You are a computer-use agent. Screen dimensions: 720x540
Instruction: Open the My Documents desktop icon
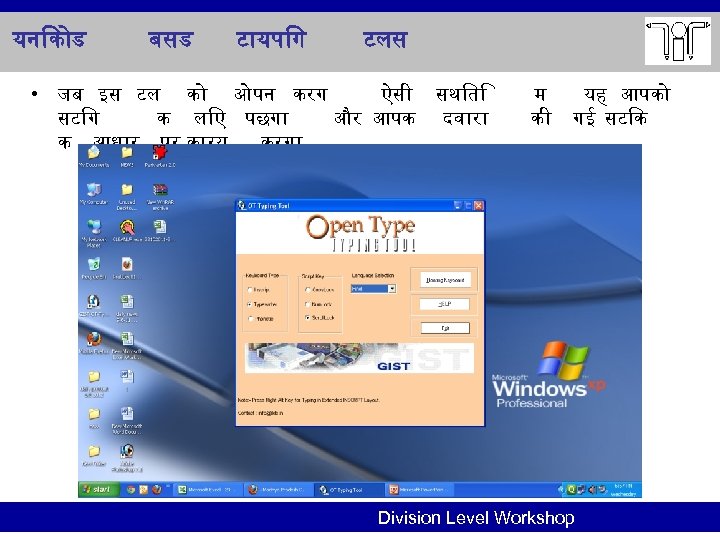point(94,156)
